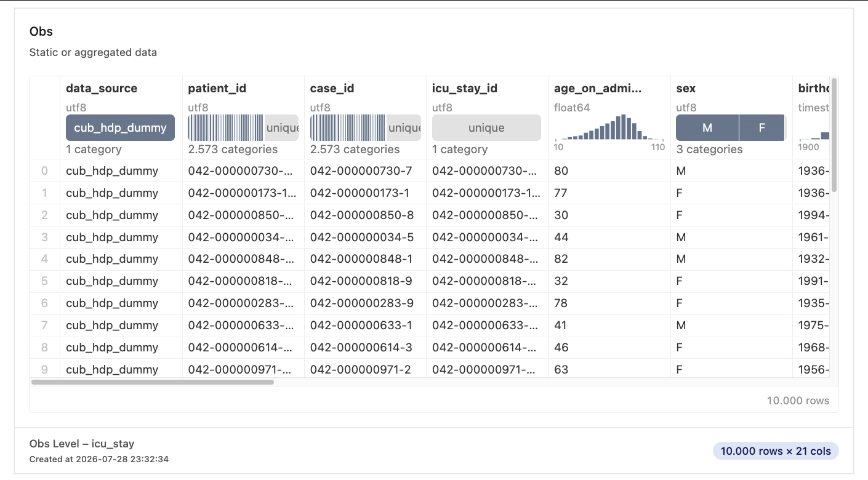
Task: Click the case_id unique values chart
Action: pos(365,127)
